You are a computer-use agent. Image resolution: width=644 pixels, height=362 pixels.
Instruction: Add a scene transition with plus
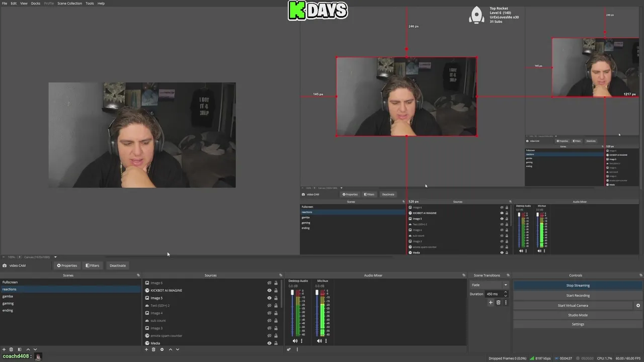491,302
